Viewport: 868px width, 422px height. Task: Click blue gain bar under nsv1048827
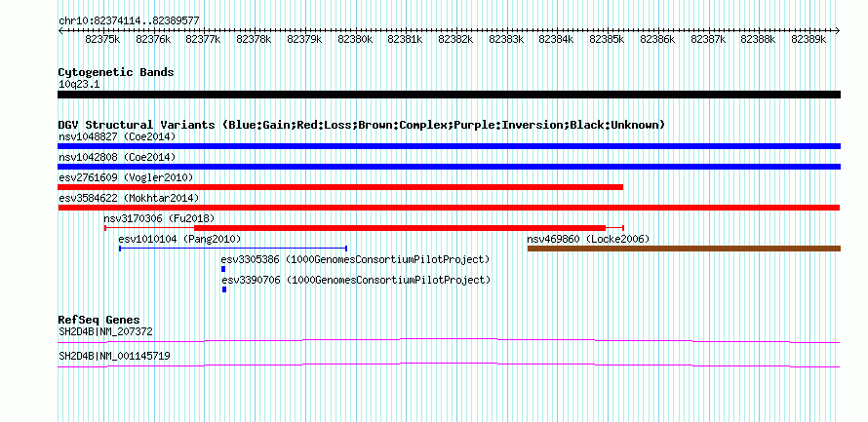pos(449,146)
